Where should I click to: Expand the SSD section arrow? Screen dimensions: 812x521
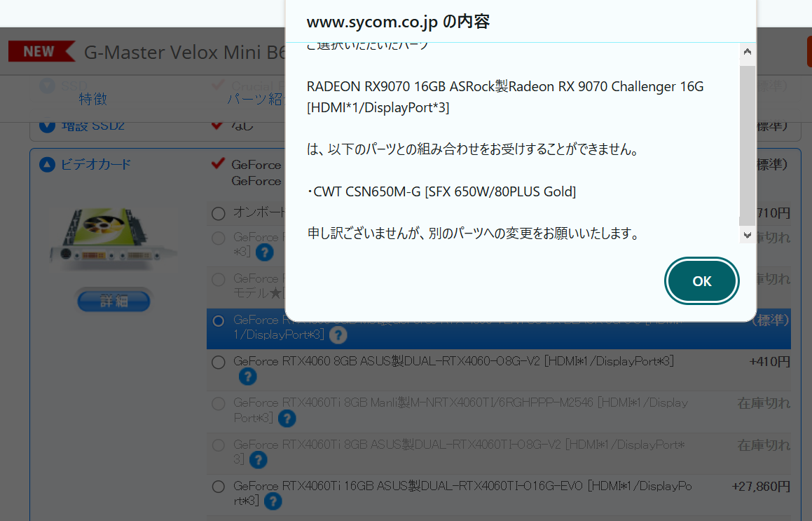pyautogui.click(x=47, y=86)
